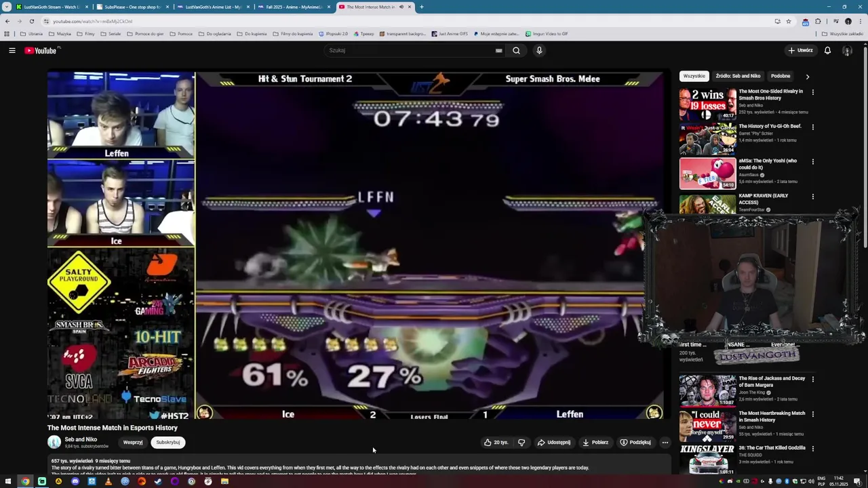Open The Most One-Sided Rivalry video thumbnail
This screenshot has height=488, width=868.
(x=707, y=104)
